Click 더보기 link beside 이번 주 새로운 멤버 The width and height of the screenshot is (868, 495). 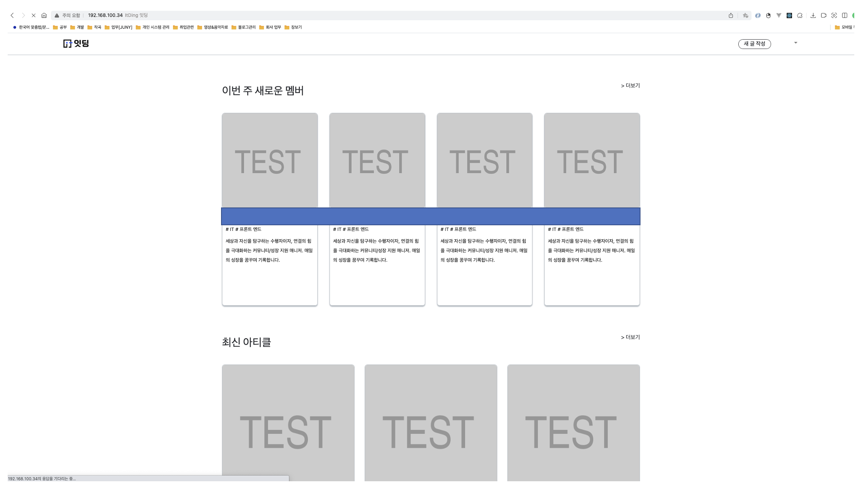coord(630,85)
